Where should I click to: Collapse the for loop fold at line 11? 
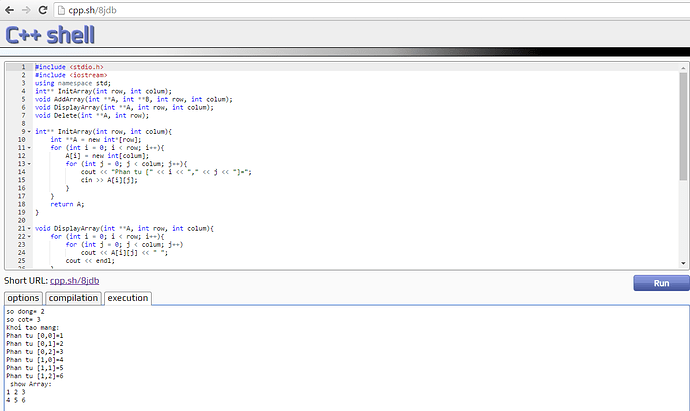tap(31, 147)
